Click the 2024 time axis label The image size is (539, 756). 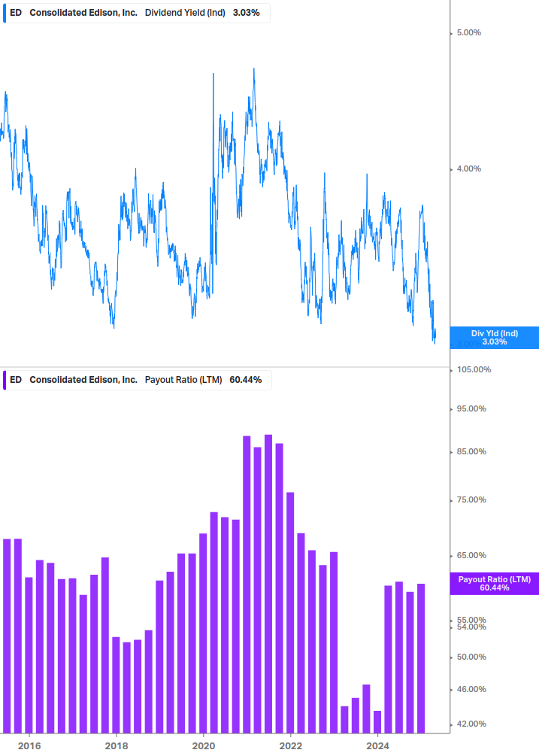click(377, 746)
